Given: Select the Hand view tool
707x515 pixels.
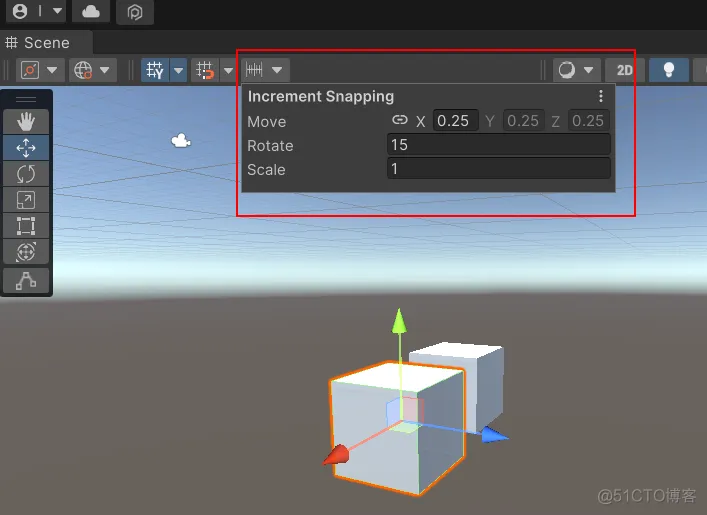Looking at the screenshot, I should (x=26, y=121).
